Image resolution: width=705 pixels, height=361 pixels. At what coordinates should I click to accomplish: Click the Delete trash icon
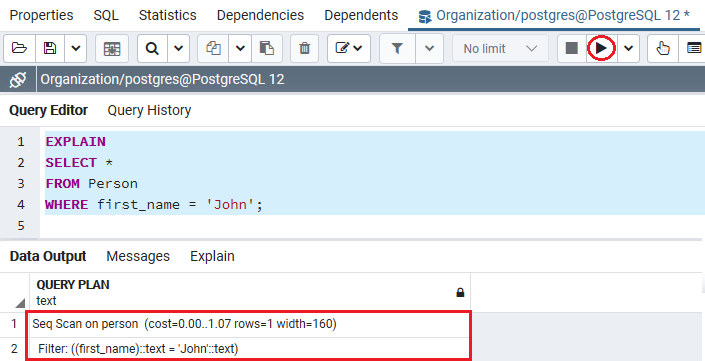[x=304, y=48]
